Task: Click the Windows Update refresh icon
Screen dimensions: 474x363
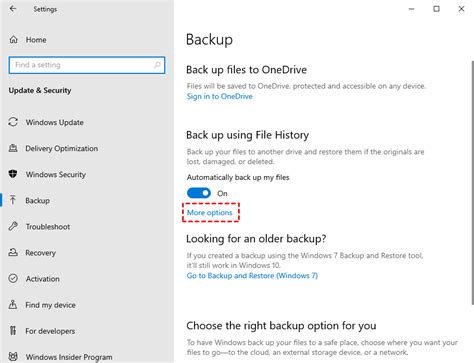Action: pos(13,122)
